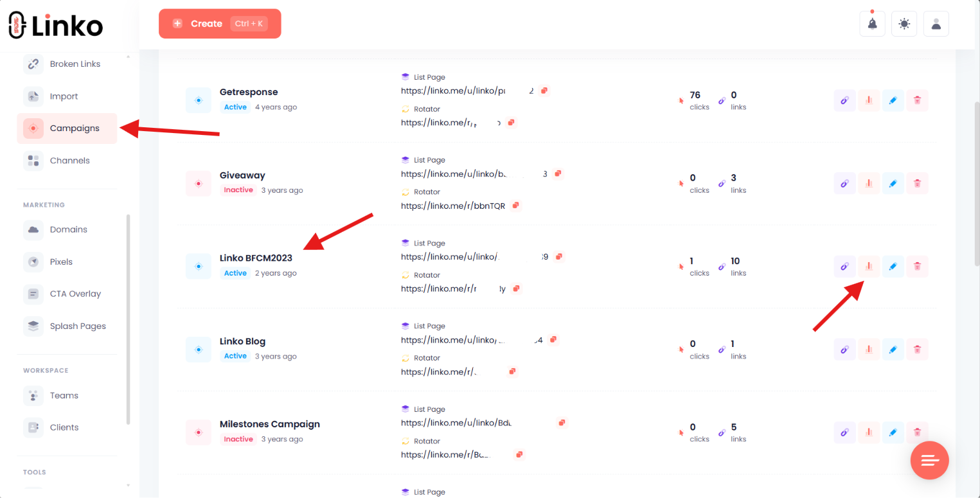Open the Milestones Campaign name
This screenshot has width=980, height=498.
(x=270, y=424)
